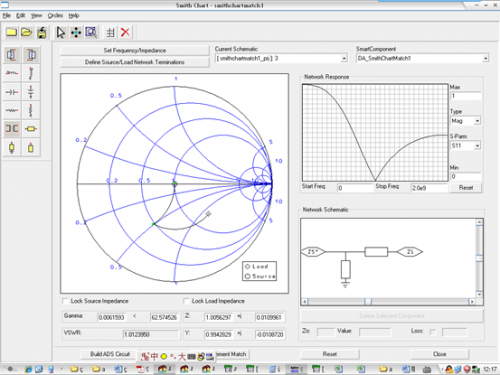
Task: Select the series inductor palette icon
Action: coord(12,73)
